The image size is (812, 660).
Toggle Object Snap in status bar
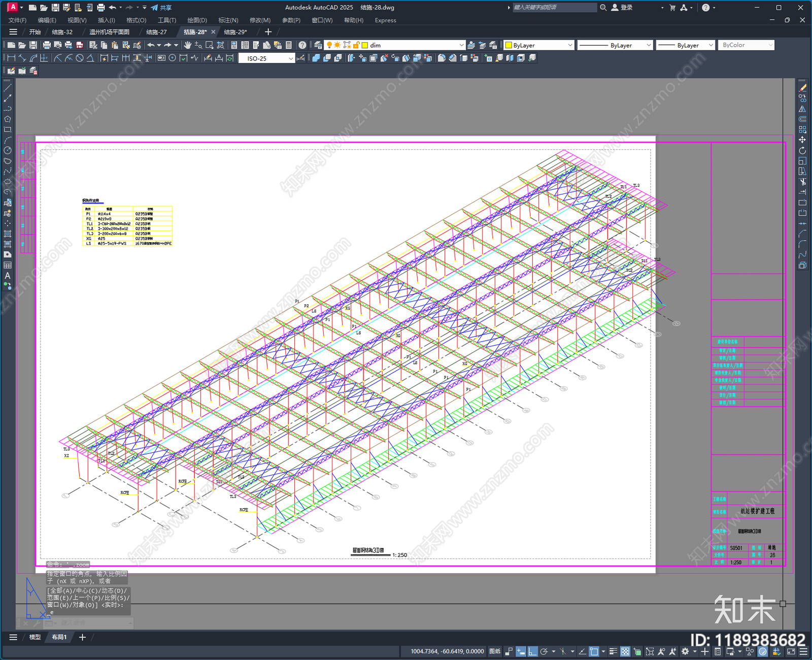594,651
